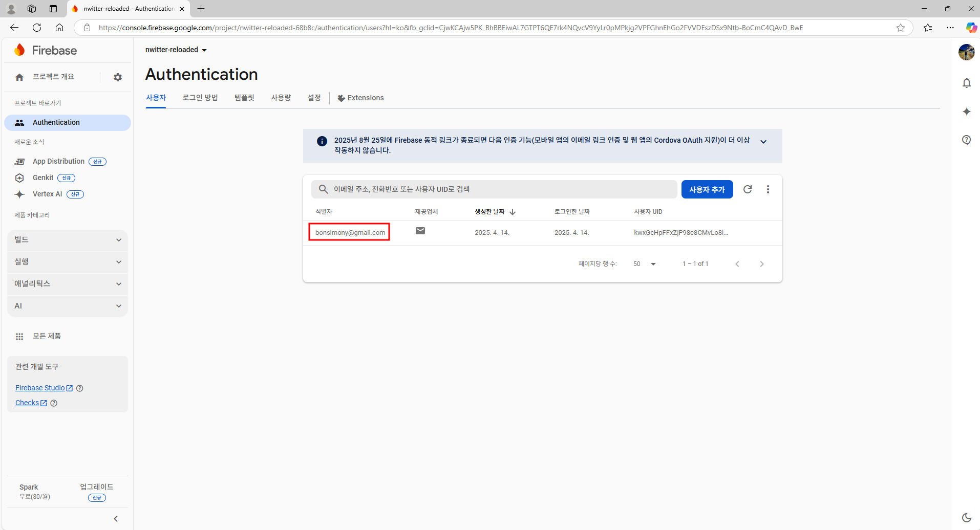Viewport: 980px width, 530px height.
Task: Go to next page of users
Action: [762, 264]
